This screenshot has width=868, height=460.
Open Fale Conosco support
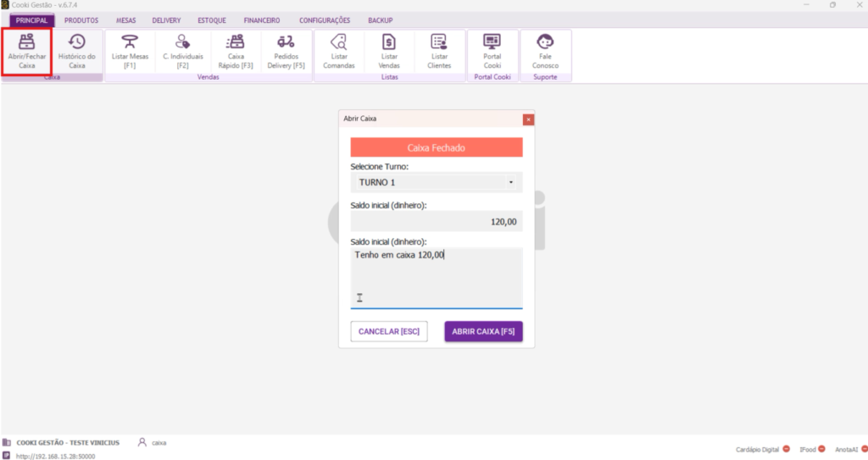click(x=545, y=51)
